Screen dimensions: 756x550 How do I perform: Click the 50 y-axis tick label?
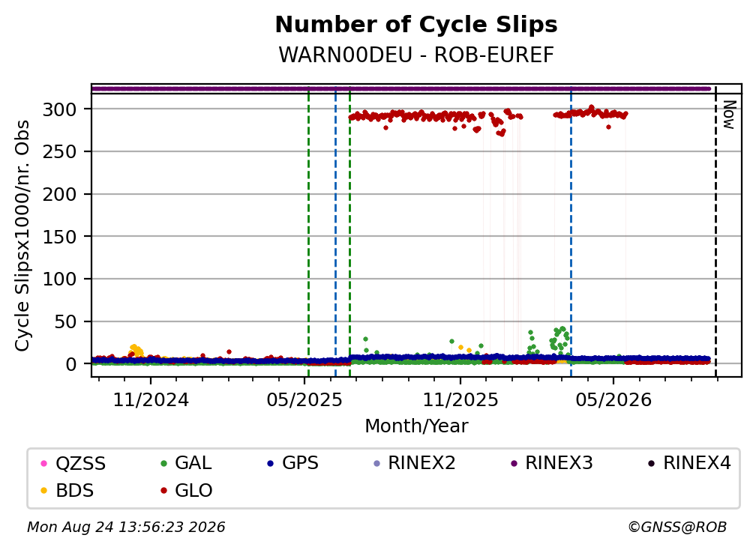click(65, 321)
